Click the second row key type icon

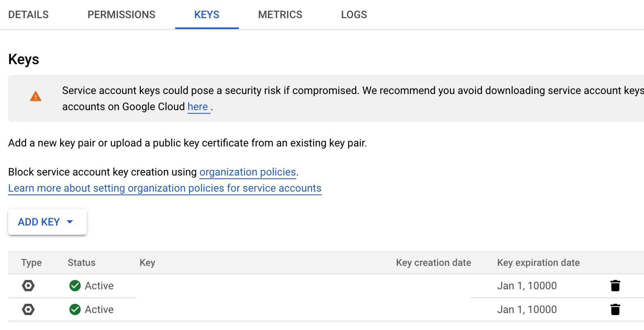[x=28, y=309]
